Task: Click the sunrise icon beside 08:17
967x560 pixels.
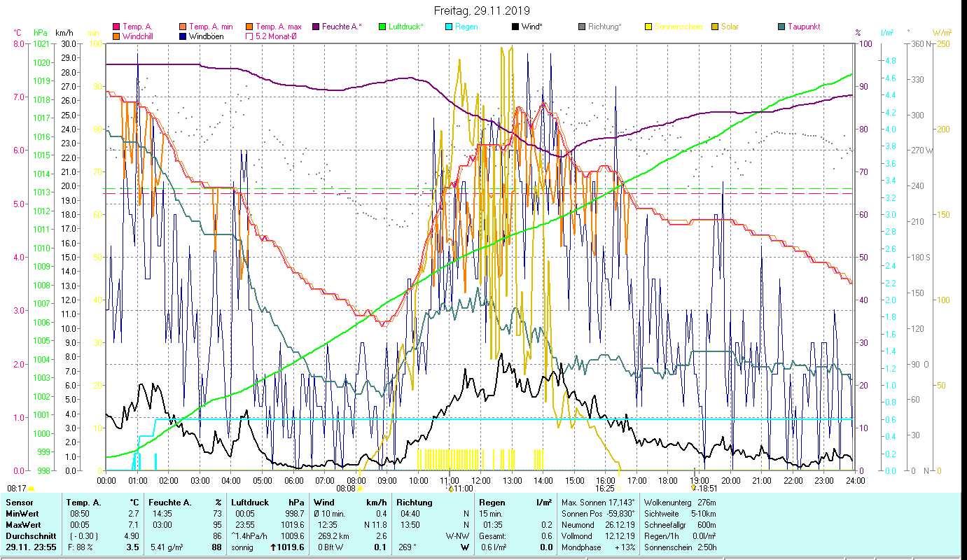Action: point(31,489)
